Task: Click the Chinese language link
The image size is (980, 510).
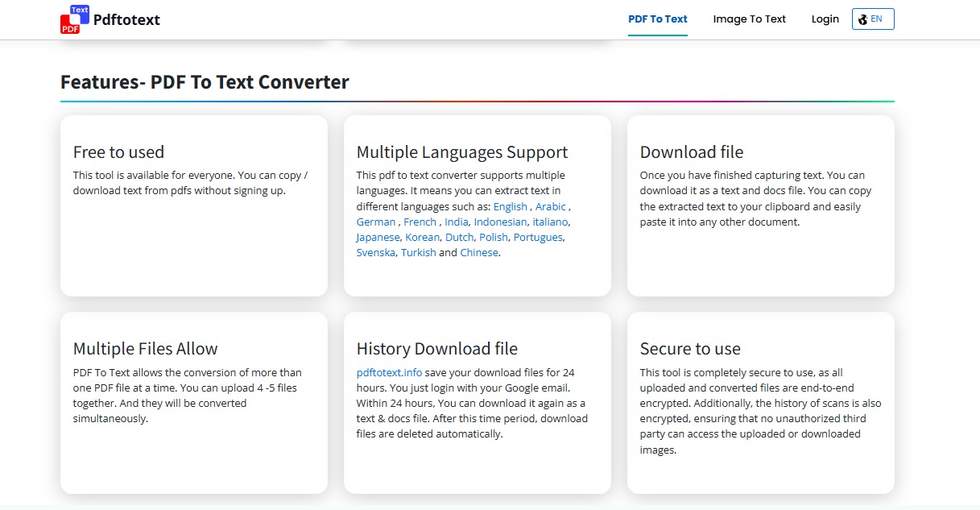Action: pyautogui.click(x=479, y=253)
